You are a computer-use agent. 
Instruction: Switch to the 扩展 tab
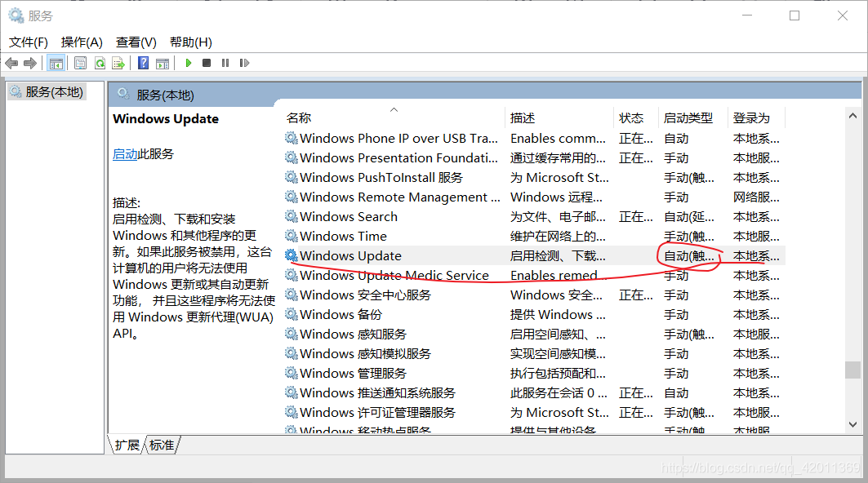click(x=127, y=445)
